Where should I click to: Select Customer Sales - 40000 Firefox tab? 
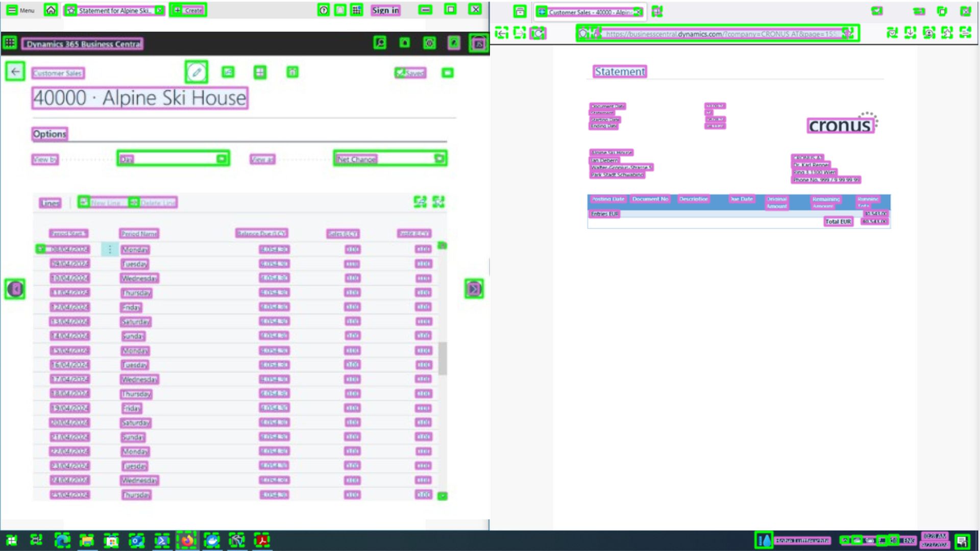coord(590,12)
